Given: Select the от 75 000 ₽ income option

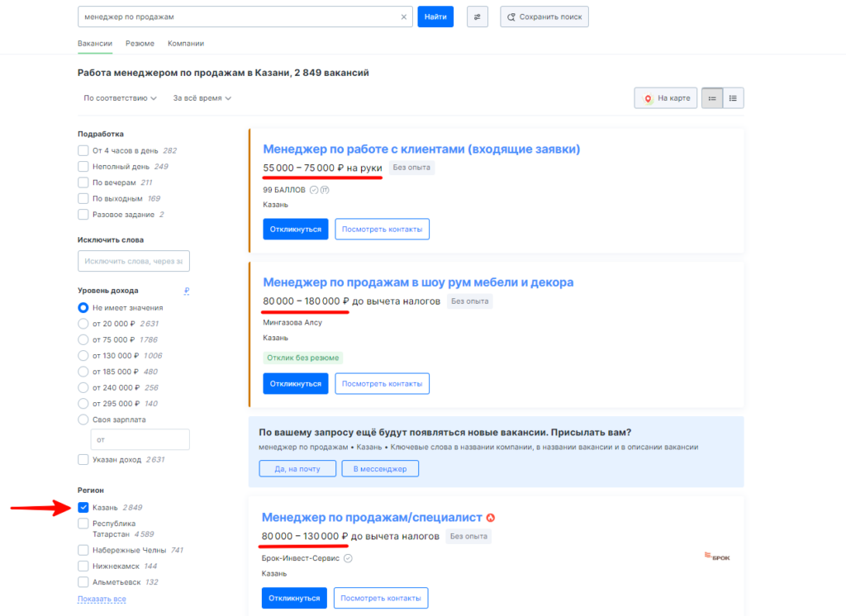Looking at the screenshot, I should coord(83,340).
